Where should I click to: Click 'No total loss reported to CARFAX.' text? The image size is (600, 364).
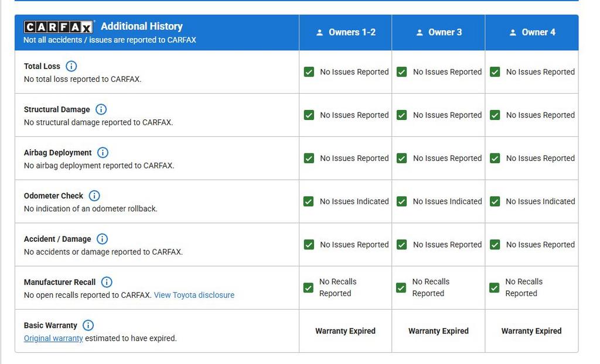[x=83, y=79]
